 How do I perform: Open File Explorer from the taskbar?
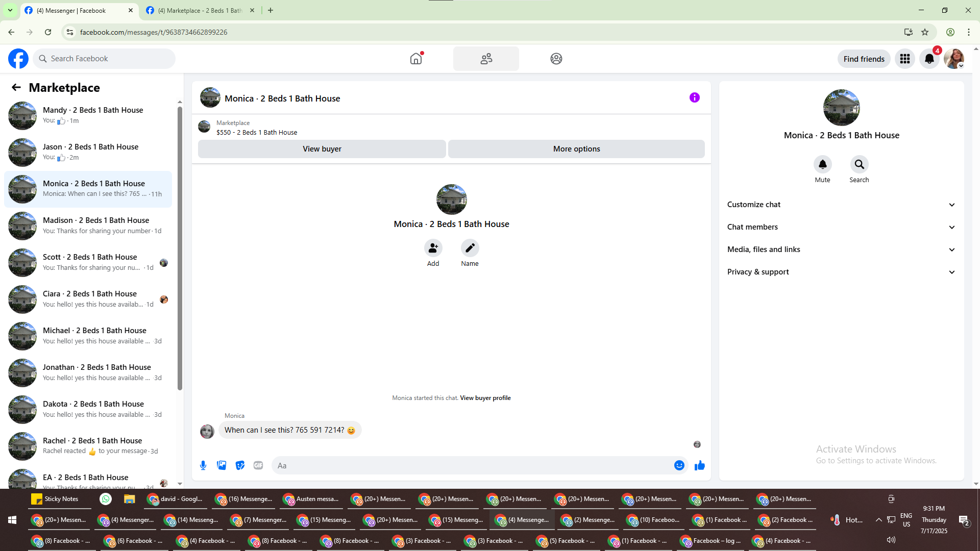pos(129,499)
